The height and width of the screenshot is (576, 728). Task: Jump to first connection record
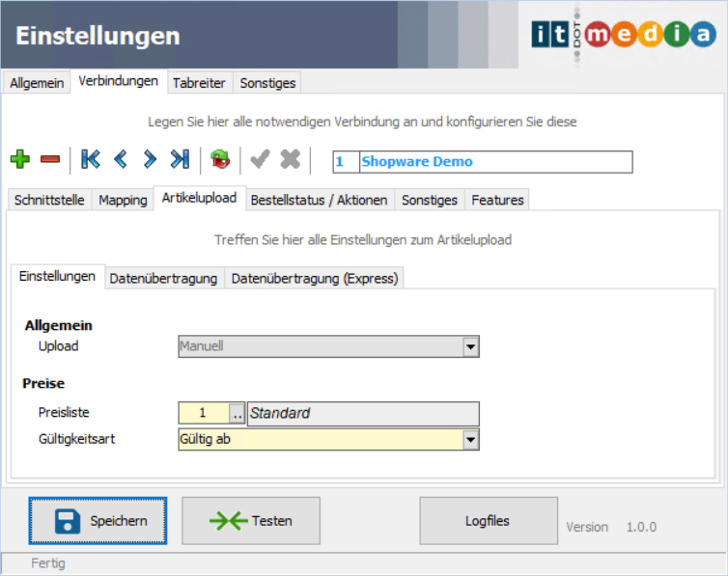point(91,159)
